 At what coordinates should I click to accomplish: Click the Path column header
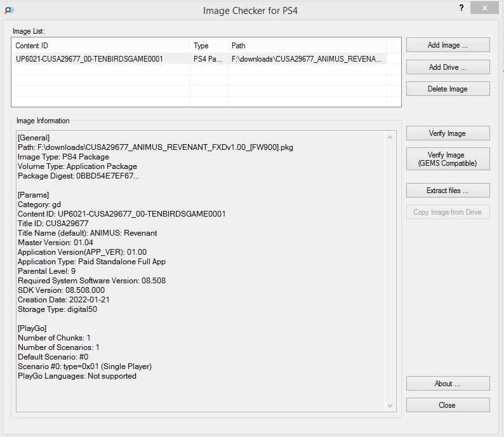tap(307, 46)
